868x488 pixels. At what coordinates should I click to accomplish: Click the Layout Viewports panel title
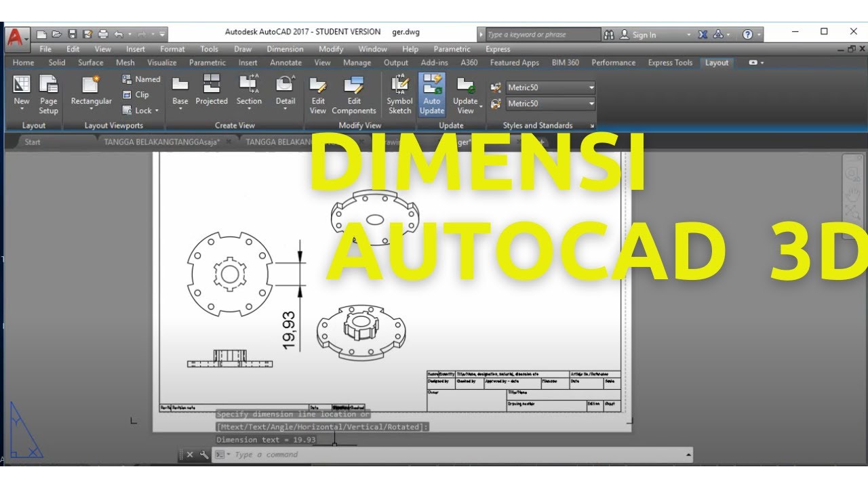pyautogui.click(x=114, y=125)
